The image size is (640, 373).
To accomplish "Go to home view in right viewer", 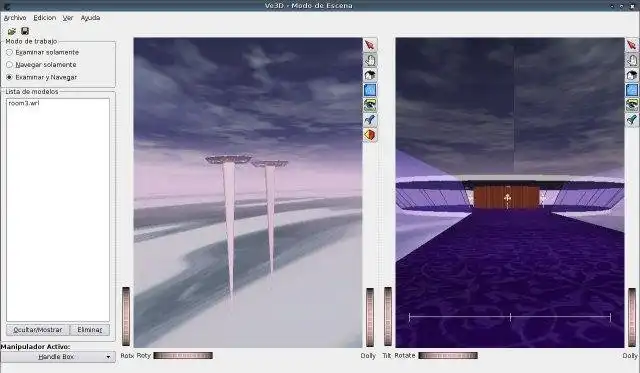I will 632,75.
